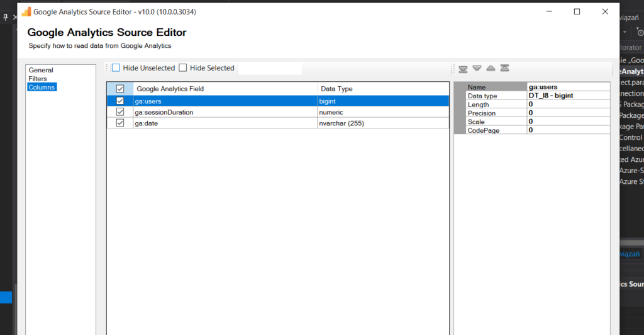Move selected column to bottom icon

tap(463, 69)
